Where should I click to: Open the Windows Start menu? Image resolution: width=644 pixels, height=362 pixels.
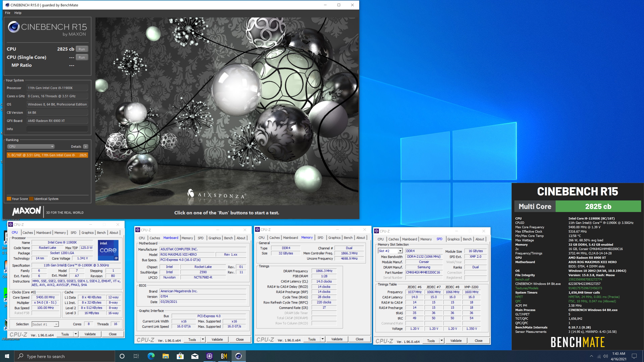[x=7, y=356]
